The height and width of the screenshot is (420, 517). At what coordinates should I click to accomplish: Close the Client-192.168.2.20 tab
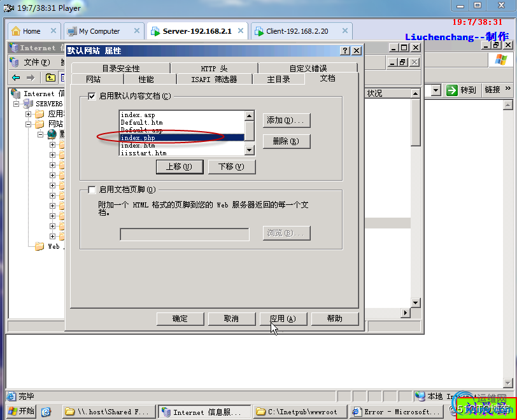pyautogui.click(x=345, y=31)
